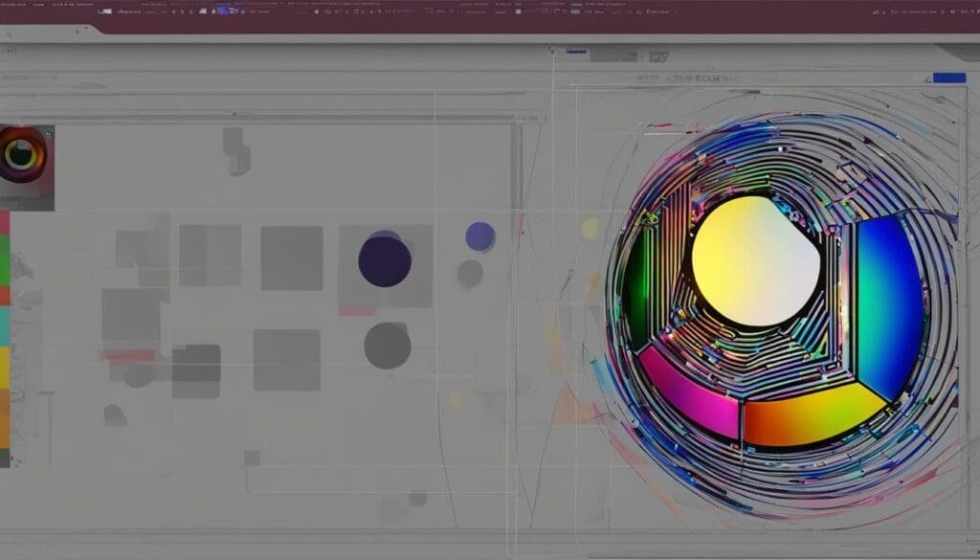
Task: Click the large gray circle below the purple one
Action: pos(388,346)
